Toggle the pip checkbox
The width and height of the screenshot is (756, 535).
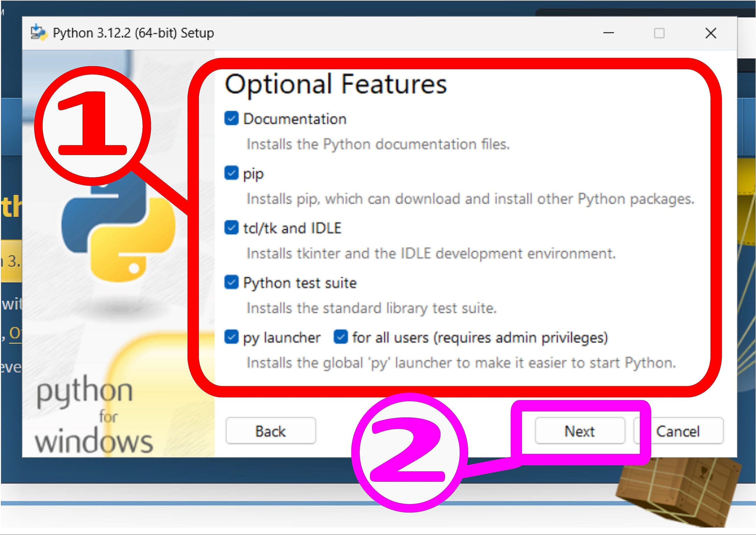231,173
